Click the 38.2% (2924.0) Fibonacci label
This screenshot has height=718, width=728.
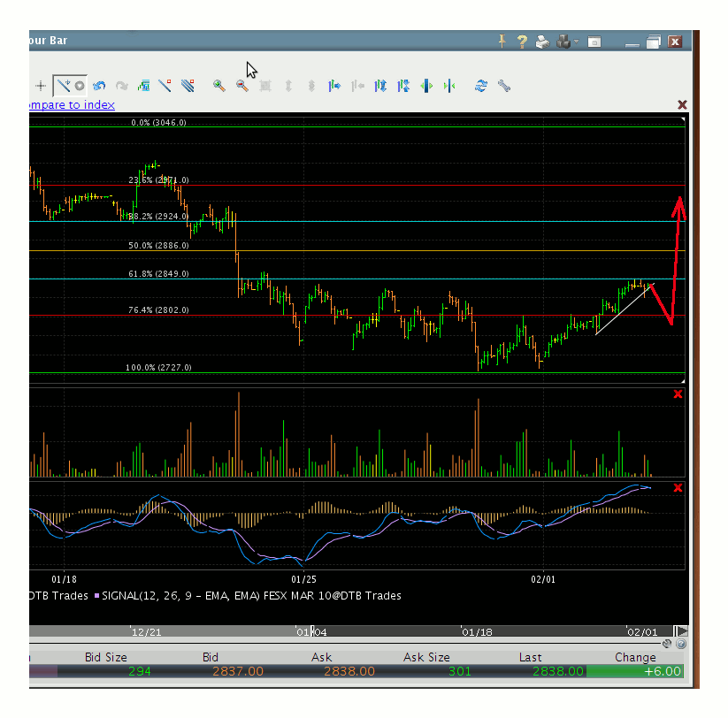[x=159, y=217]
